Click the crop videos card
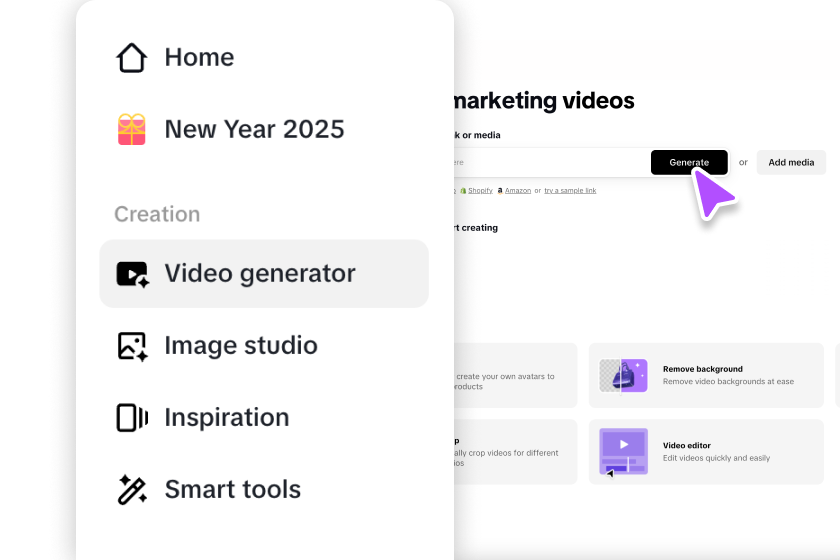 pyautogui.click(x=515, y=452)
